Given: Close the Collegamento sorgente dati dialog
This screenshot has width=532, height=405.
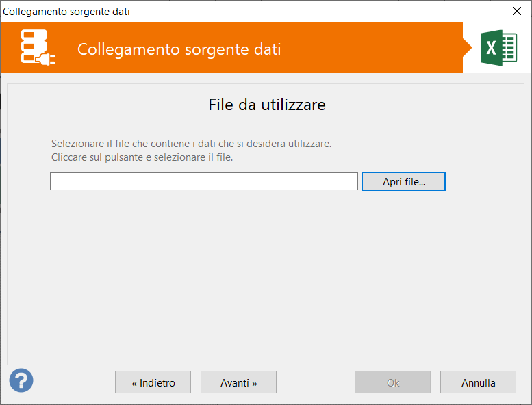Looking at the screenshot, I should pos(517,11).
